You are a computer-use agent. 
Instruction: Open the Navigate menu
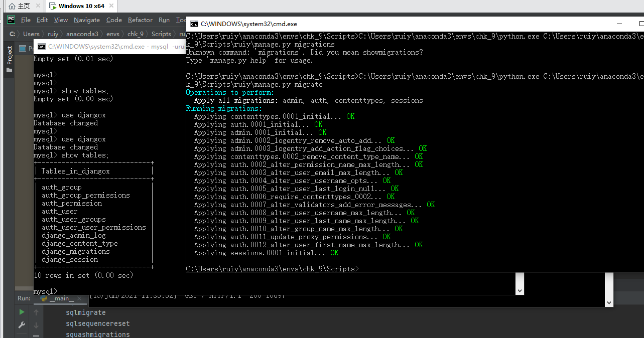(87, 20)
